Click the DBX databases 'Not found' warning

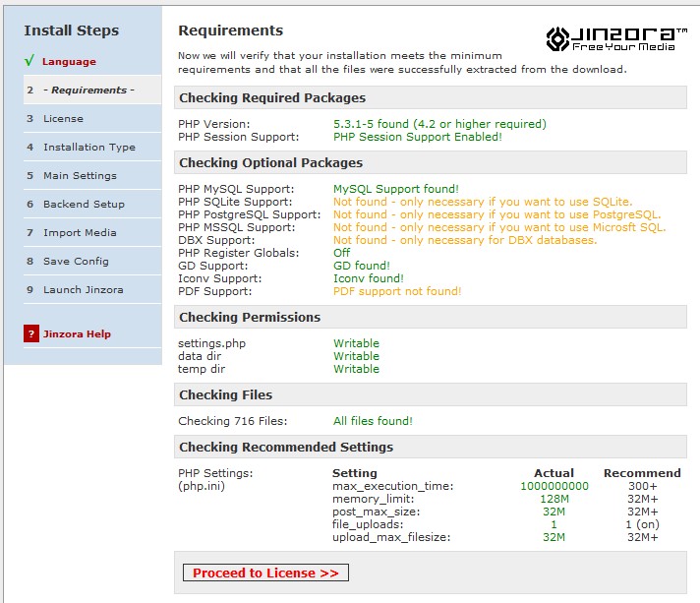[465, 240]
